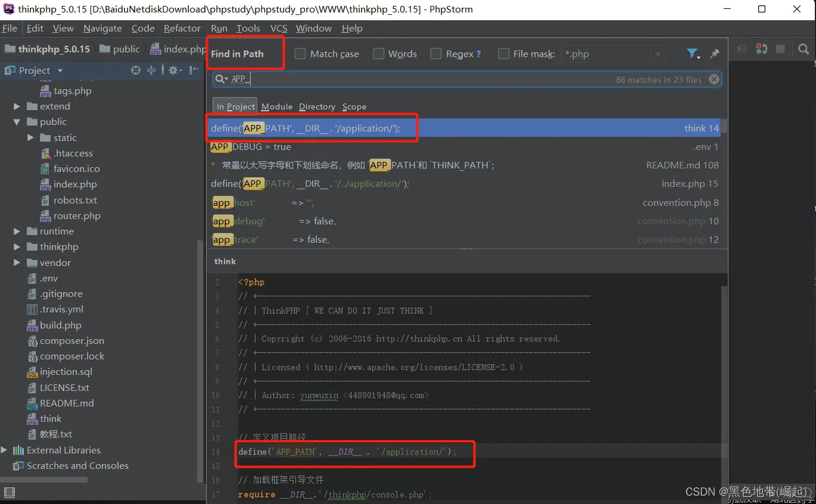This screenshot has height=504, width=816.
Task: Click the robots.txt file icon
Action: (46, 201)
